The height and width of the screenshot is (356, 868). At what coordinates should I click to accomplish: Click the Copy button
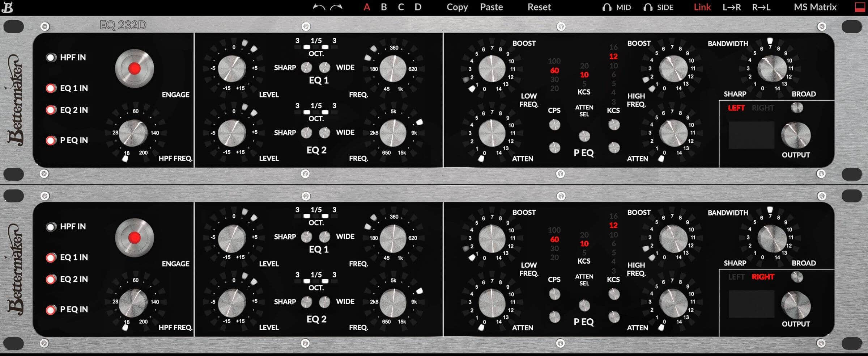pos(457,7)
